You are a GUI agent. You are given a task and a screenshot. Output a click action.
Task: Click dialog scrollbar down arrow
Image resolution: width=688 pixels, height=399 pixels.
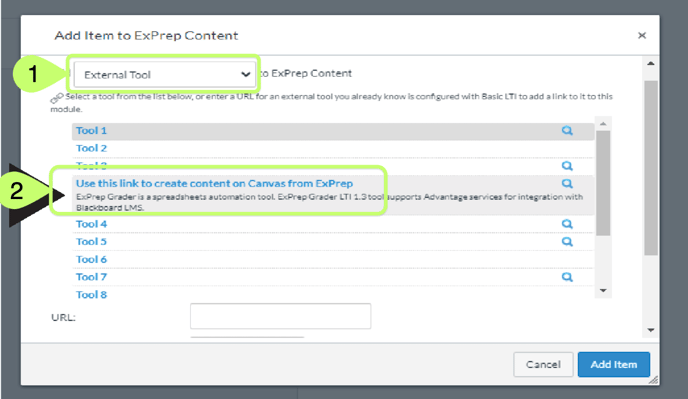click(651, 330)
